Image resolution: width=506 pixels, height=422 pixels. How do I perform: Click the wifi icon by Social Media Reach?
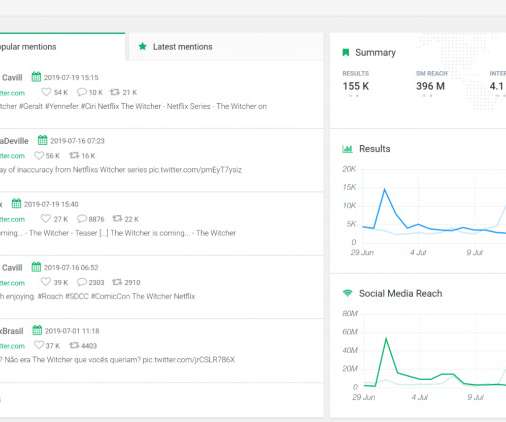pyautogui.click(x=347, y=293)
